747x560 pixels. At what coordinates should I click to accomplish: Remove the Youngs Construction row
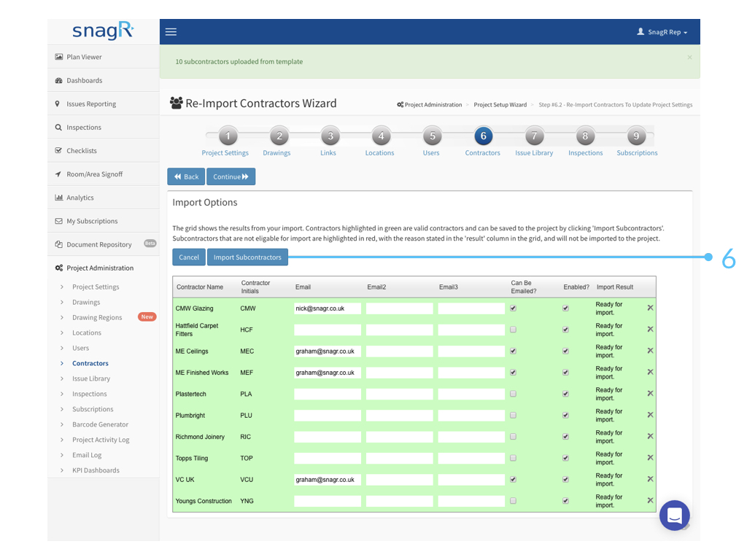650,501
